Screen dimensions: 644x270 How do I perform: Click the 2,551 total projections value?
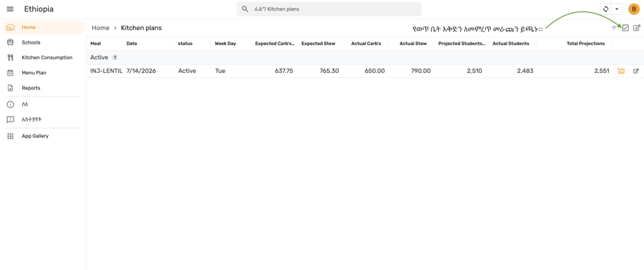pos(602,71)
